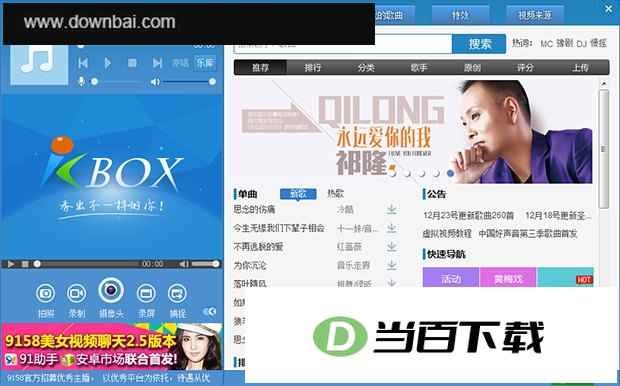Image resolution: width=620 pixels, height=386 pixels.
Task: Open song 思念的伤痛
Action: pos(254,210)
